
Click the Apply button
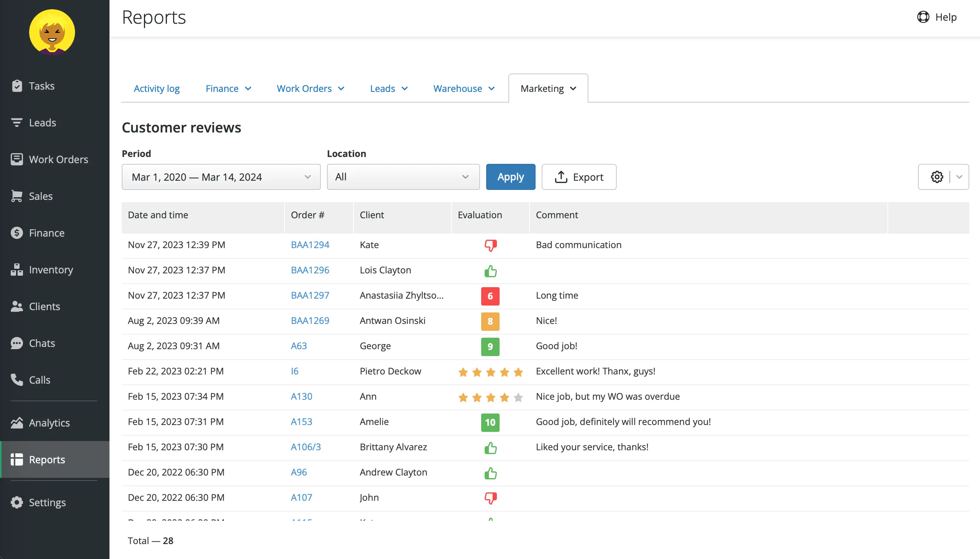511,177
